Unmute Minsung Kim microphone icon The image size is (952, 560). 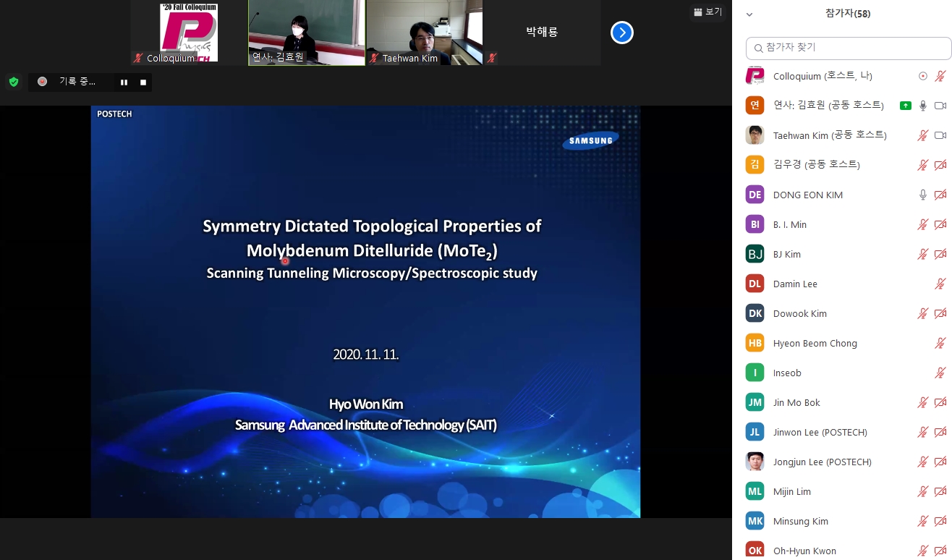click(922, 521)
